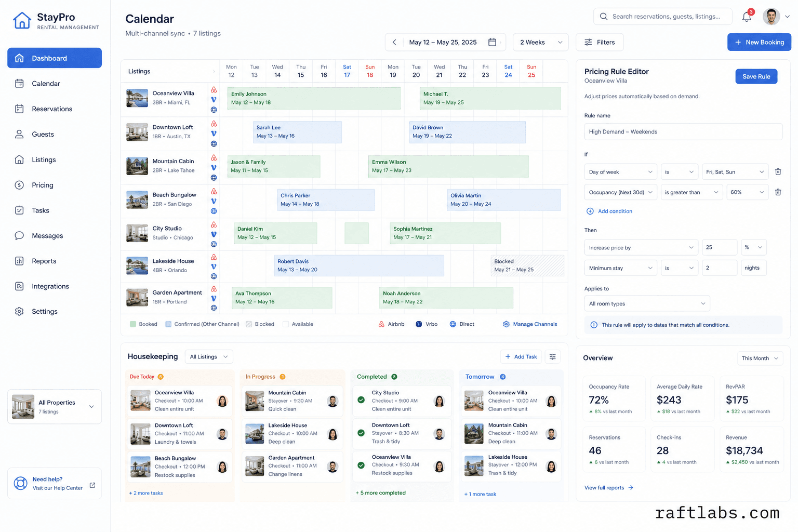
Task: Open the calendar date picker icon
Action: click(492, 42)
